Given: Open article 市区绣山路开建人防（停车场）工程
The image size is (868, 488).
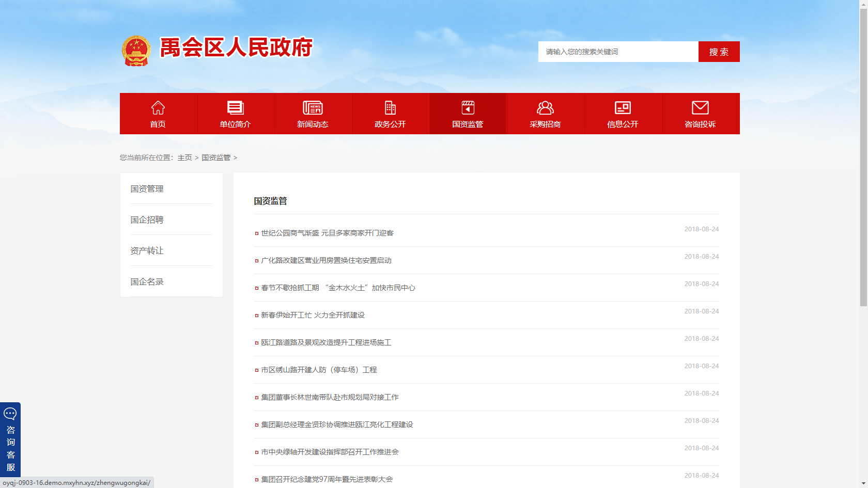Looking at the screenshot, I should pos(319,370).
